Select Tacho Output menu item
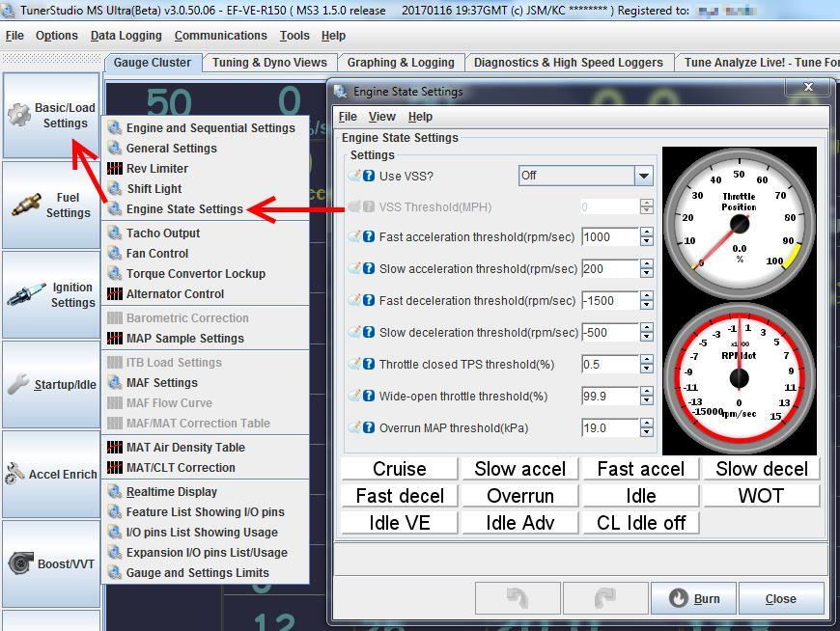 (x=206, y=233)
